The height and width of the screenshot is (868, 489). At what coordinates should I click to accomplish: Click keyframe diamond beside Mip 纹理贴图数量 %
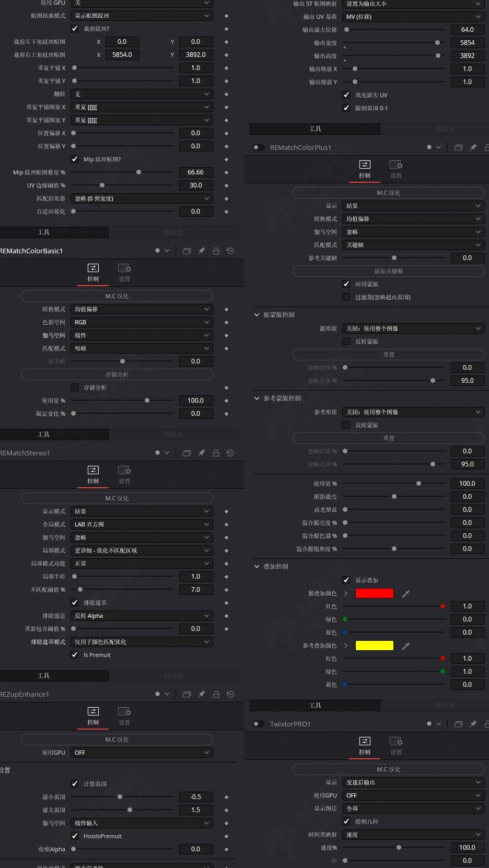(226, 172)
